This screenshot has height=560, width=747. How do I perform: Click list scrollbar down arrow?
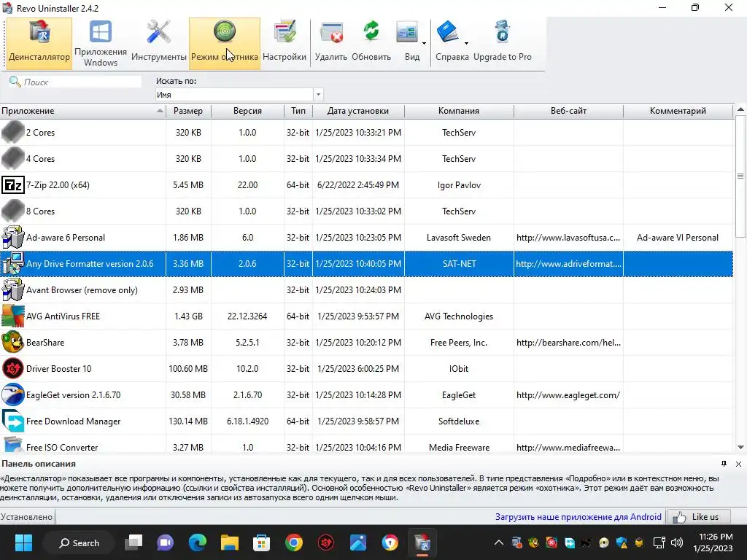coord(740,447)
